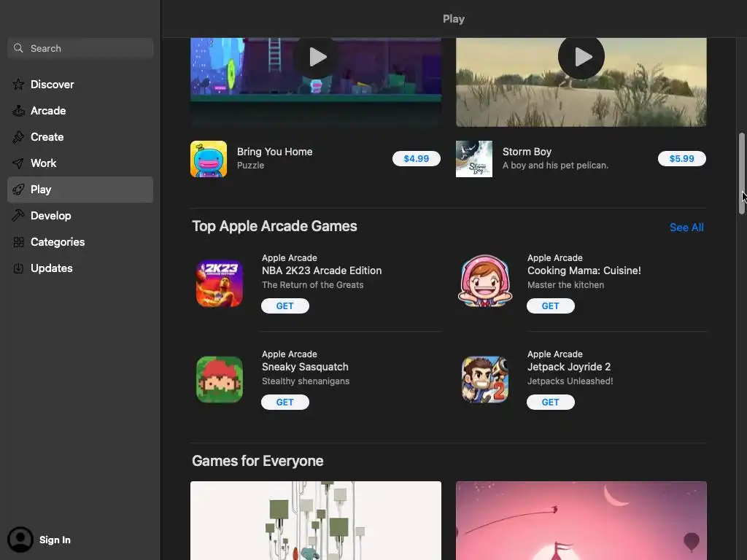This screenshot has height=560, width=747.
Task: Click the Games for Everyone heading
Action: (x=258, y=461)
